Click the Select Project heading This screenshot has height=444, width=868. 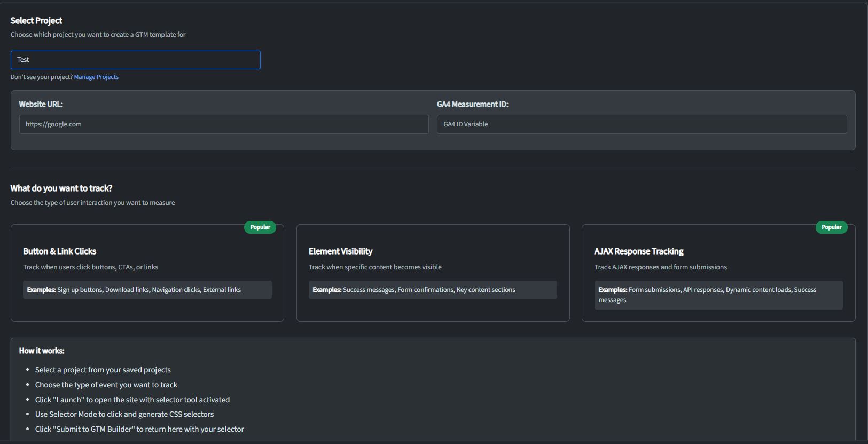pyautogui.click(x=36, y=21)
